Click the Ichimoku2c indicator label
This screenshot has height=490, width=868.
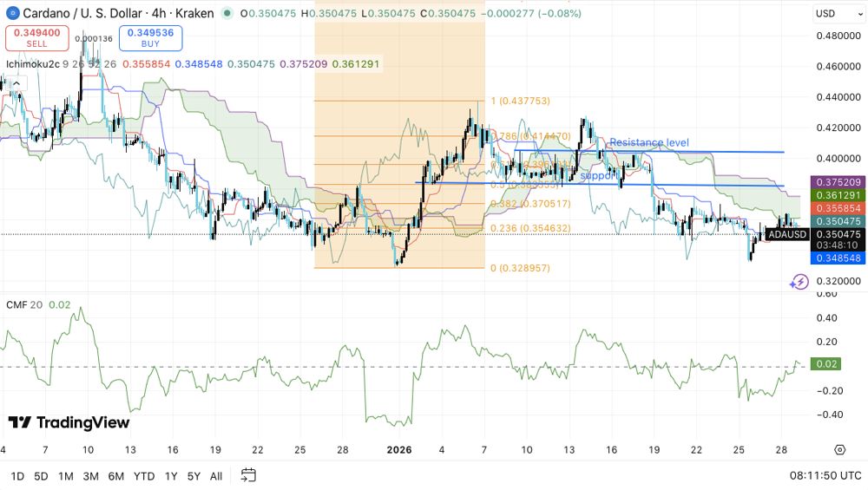click(x=33, y=64)
